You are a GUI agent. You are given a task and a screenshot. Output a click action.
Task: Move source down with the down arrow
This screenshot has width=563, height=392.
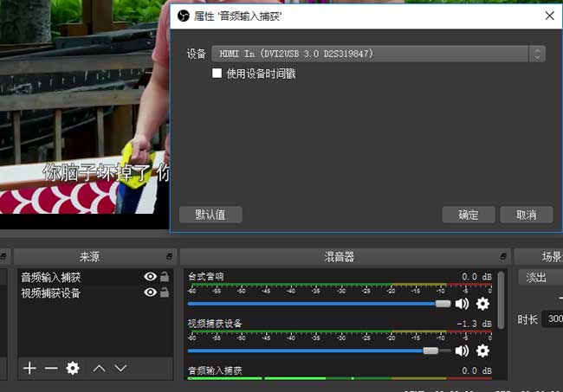(120, 368)
